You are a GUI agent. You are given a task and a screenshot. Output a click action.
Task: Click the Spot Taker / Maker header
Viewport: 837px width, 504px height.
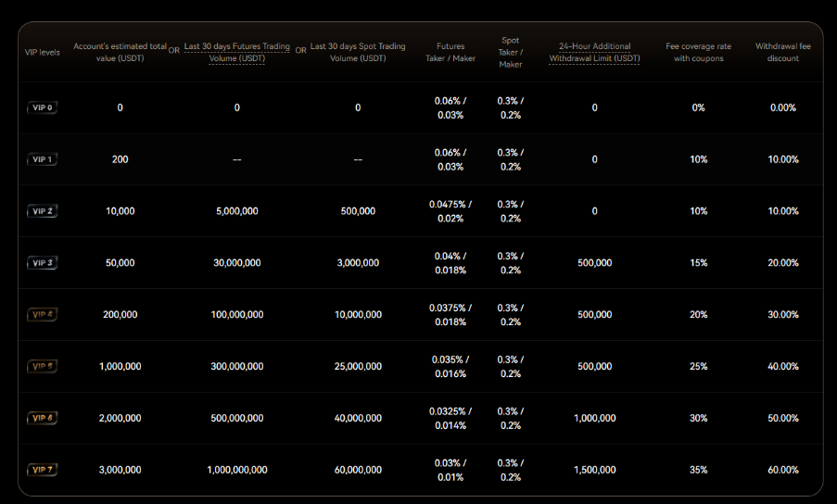(x=510, y=53)
